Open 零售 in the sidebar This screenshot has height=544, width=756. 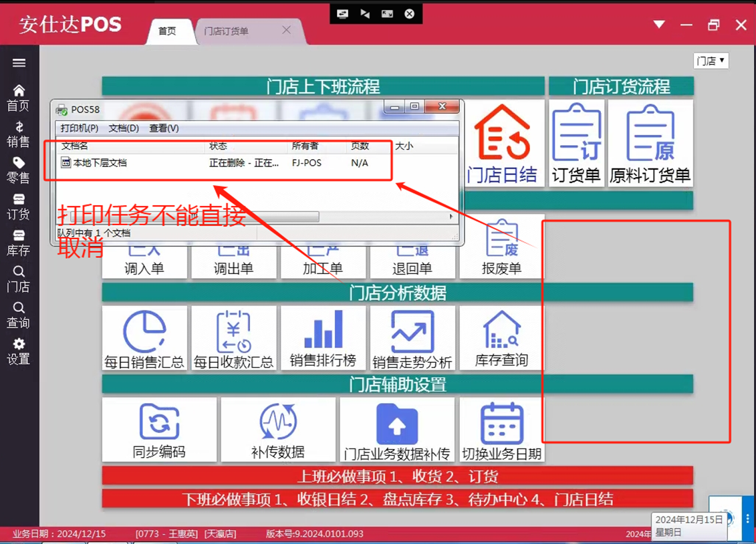tap(19, 170)
